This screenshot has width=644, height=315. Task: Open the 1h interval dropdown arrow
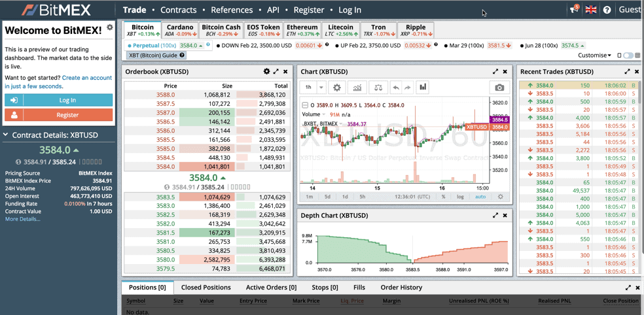tap(321, 88)
